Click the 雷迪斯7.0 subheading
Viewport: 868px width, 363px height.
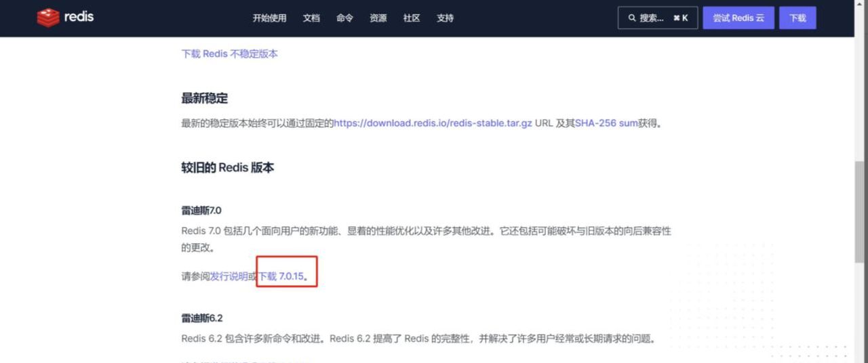(201, 211)
